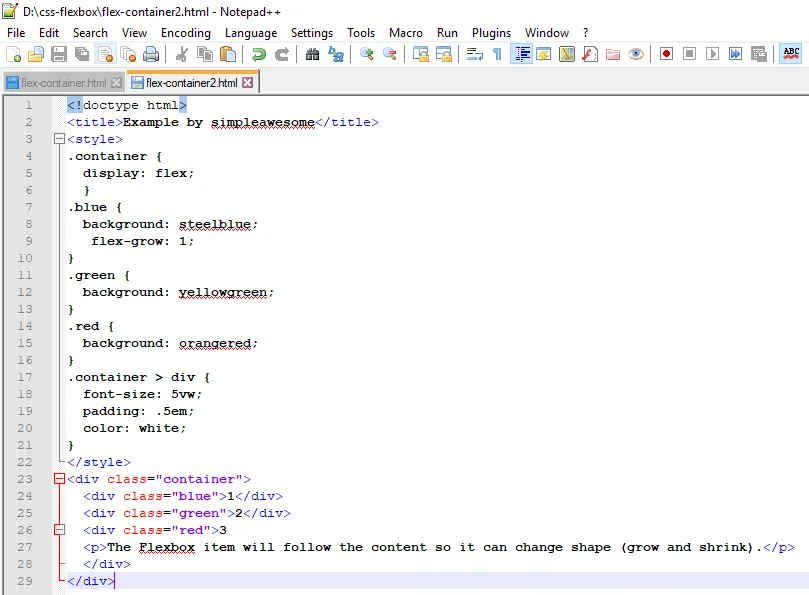Click the word orangered in the code

(x=215, y=343)
